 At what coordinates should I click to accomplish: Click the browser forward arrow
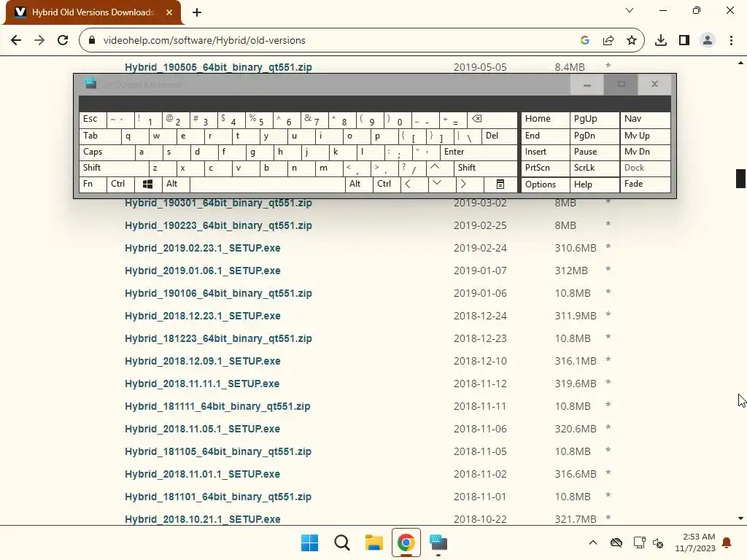coord(39,40)
